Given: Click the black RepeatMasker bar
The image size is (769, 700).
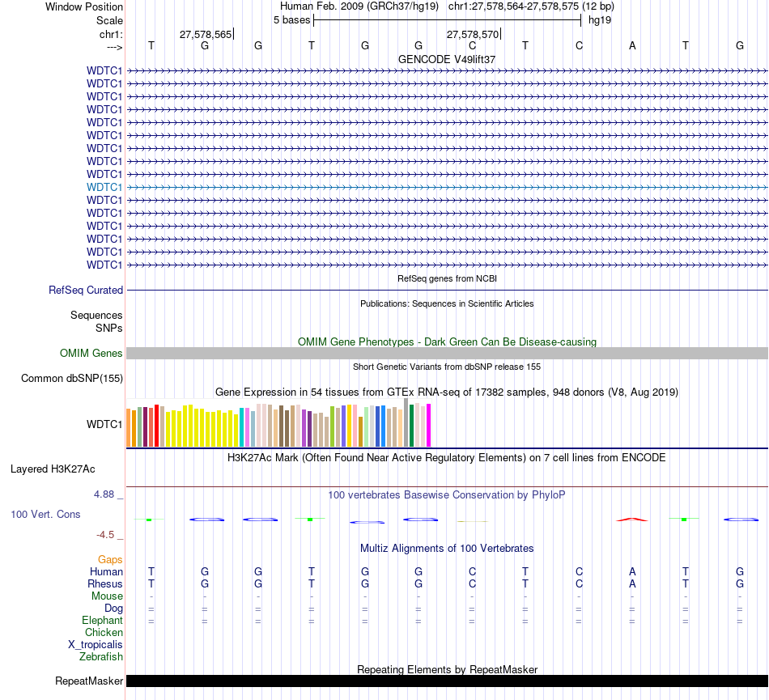Looking at the screenshot, I should click(447, 681).
